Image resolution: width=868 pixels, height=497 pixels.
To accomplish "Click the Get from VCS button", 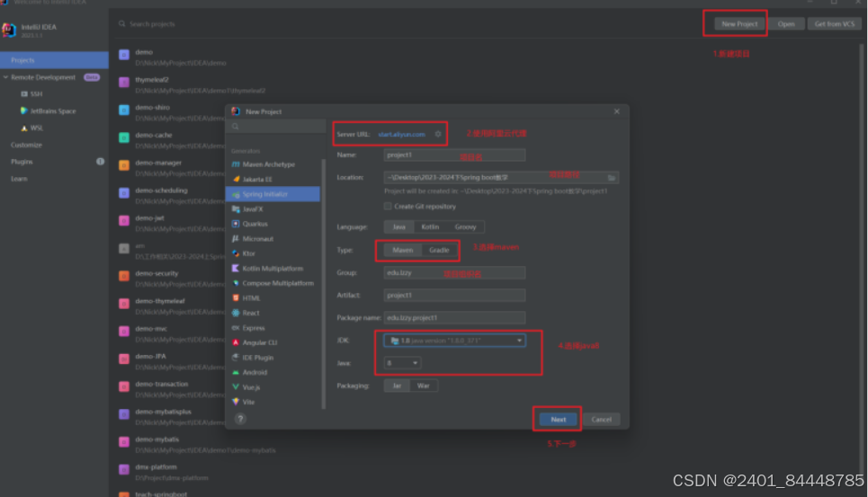I will 834,23.
